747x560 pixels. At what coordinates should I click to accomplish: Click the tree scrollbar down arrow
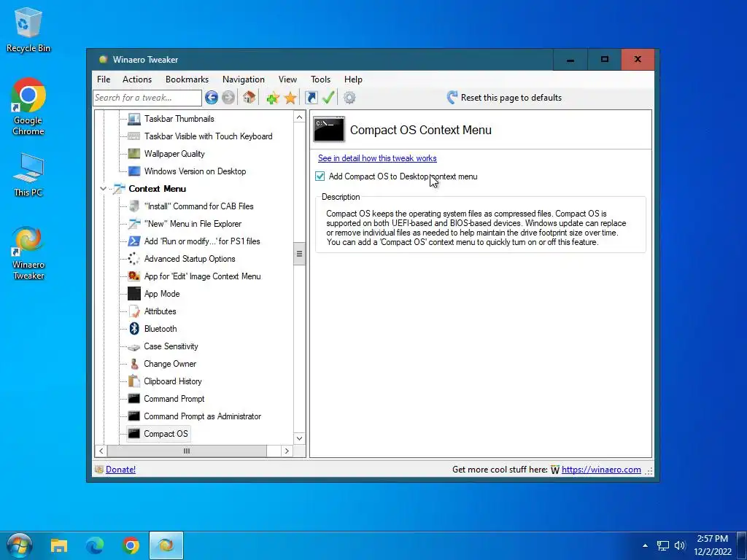pyautogui.click(x=299, y=438)
